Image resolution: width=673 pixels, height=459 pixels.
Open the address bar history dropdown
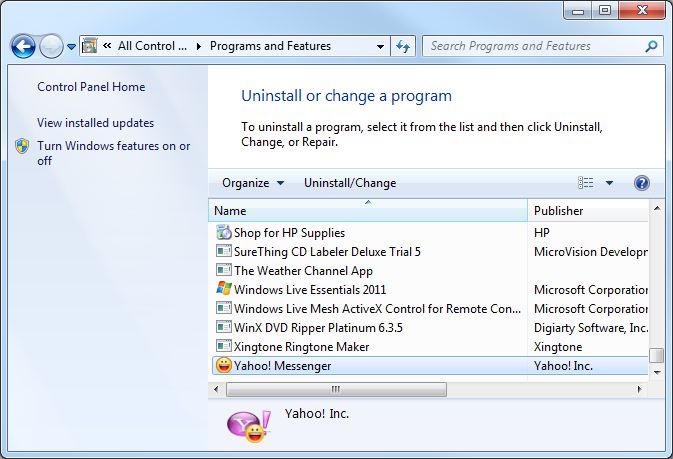coord(380,46)
